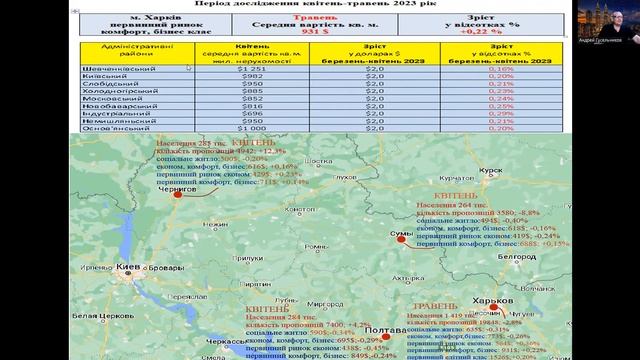Click the +0,22 % growth header cell
Viewport: 640px width, 360px height.
click(x=481, y=24)
